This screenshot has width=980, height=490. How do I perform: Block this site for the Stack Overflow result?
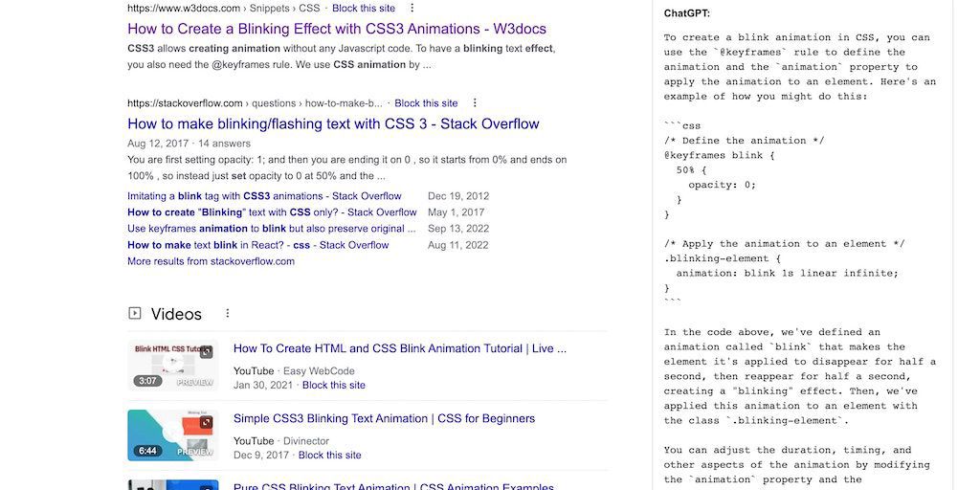[x=426, y=103]
